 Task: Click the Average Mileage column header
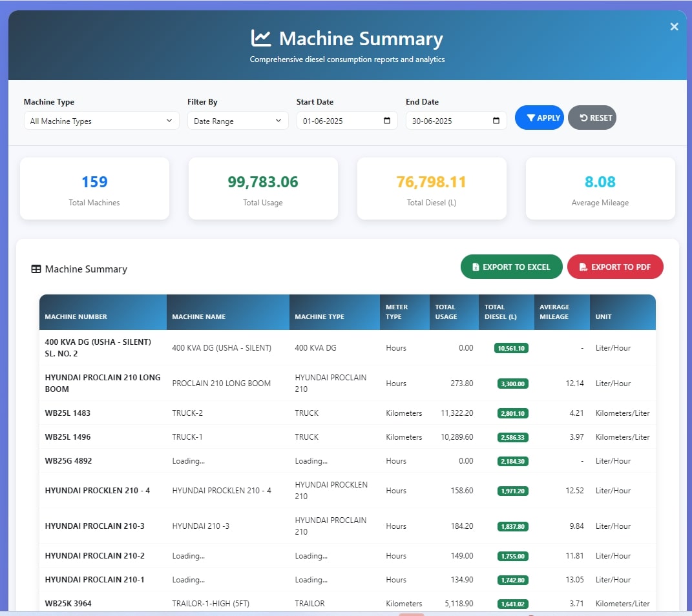(554, 312)
